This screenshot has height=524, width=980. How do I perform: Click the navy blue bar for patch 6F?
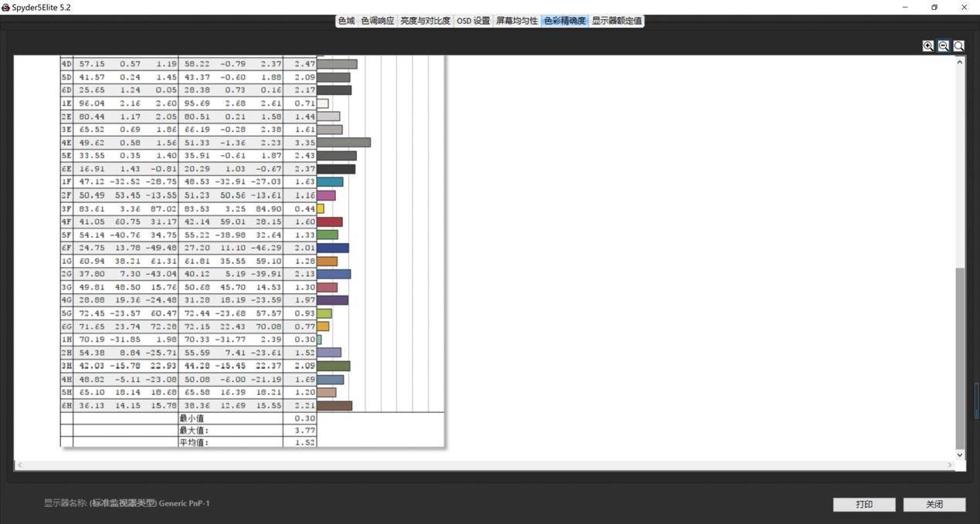333,248
